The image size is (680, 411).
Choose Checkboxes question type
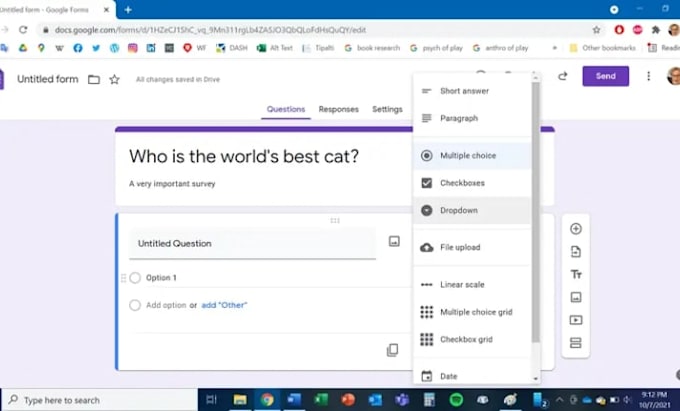coord(461,183)
